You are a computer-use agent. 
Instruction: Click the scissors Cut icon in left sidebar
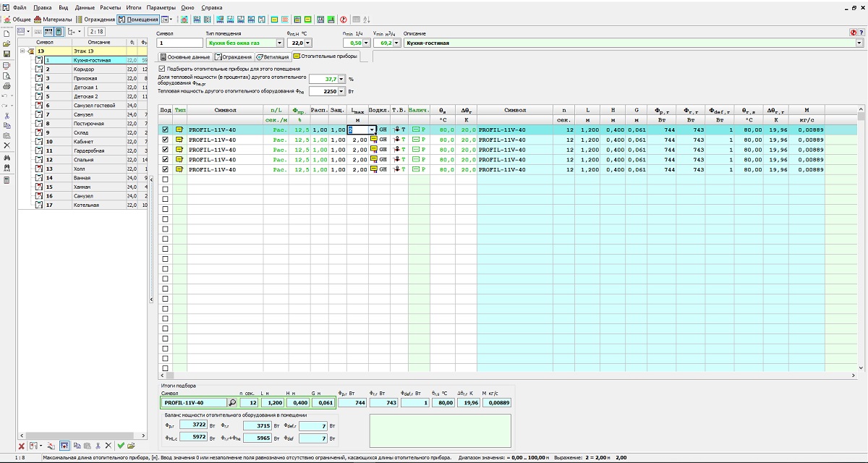coord(7,116)
